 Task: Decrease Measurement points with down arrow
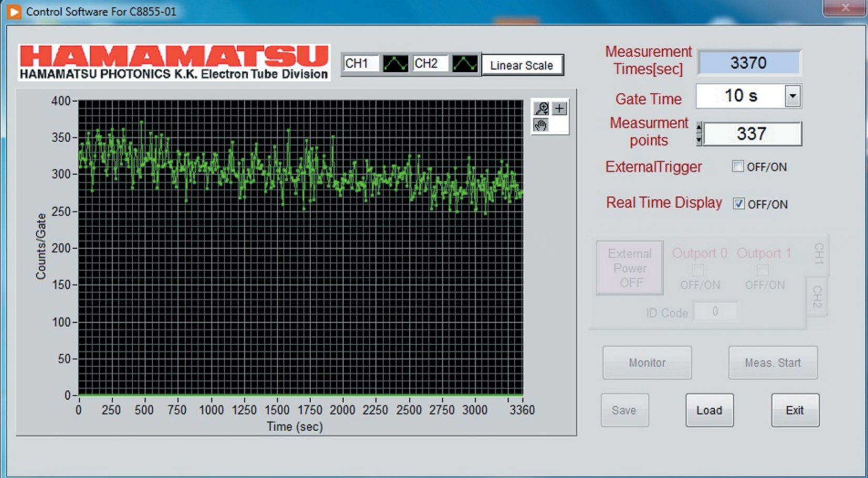pos(698,140)
